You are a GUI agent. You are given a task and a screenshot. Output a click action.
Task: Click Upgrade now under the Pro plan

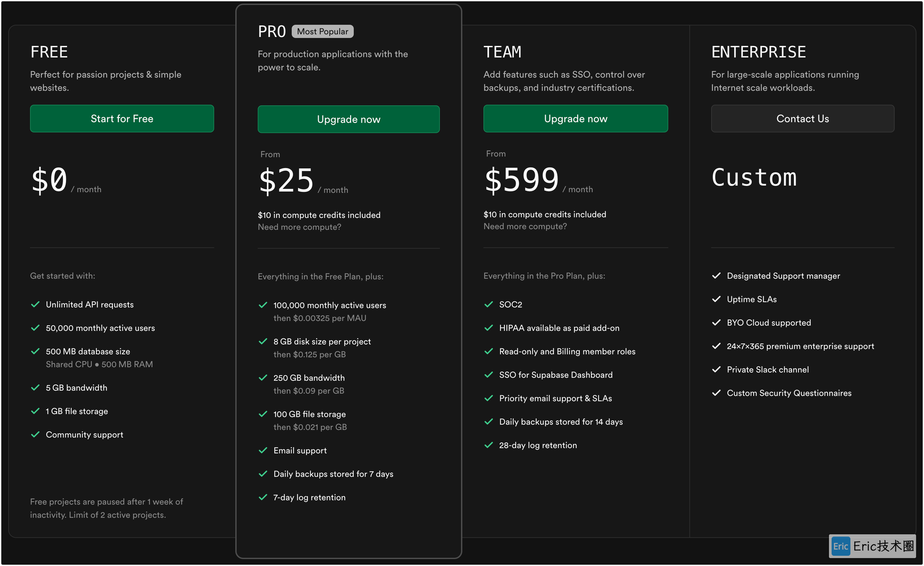(348, 119)
